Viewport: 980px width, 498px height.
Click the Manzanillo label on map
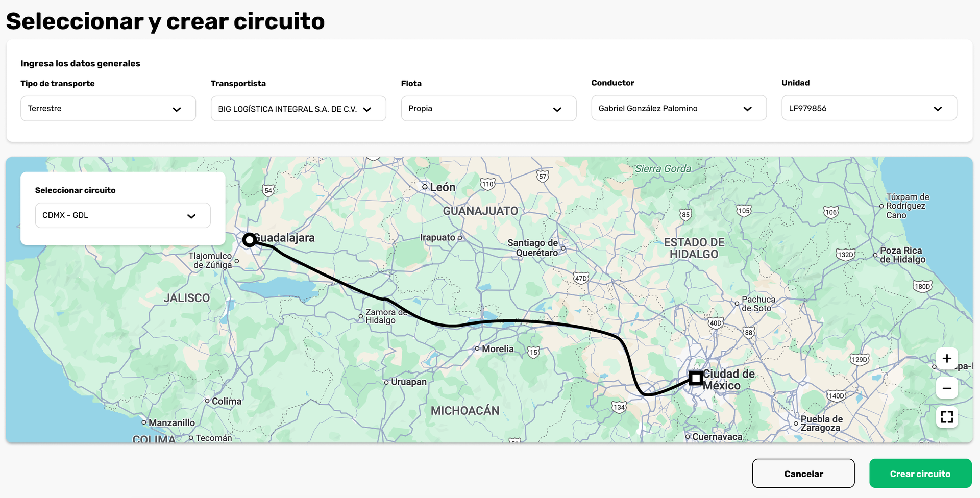[171, 423]
